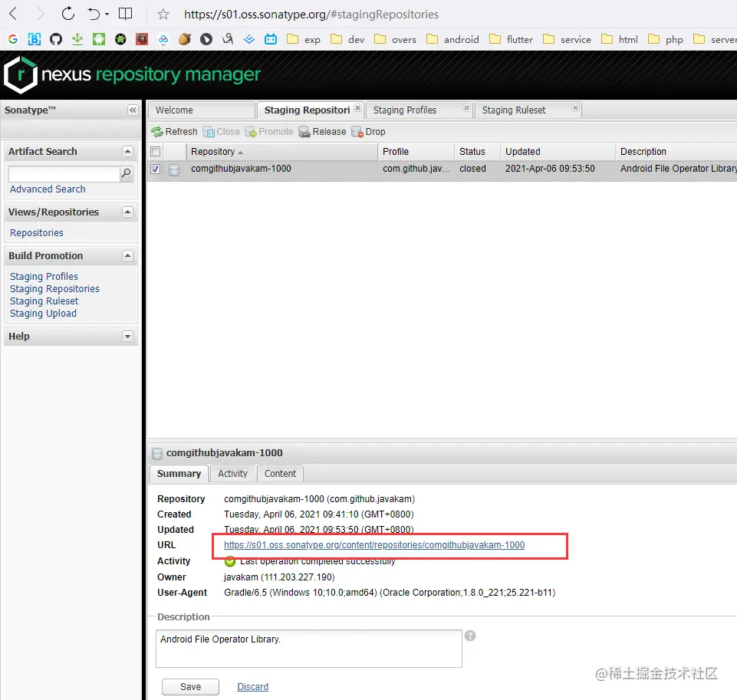Click the Drop toolbar button

click(x=368, y=132)
